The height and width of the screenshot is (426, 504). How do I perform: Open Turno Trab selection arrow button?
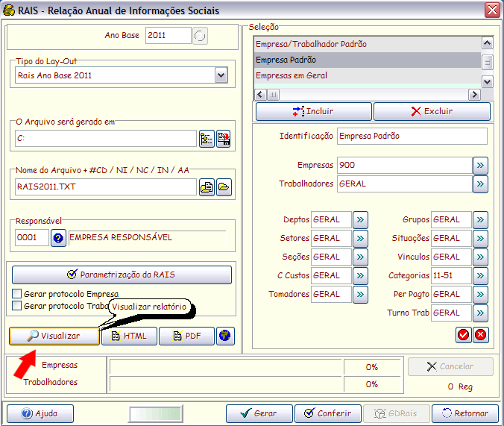tap(480, 313)
